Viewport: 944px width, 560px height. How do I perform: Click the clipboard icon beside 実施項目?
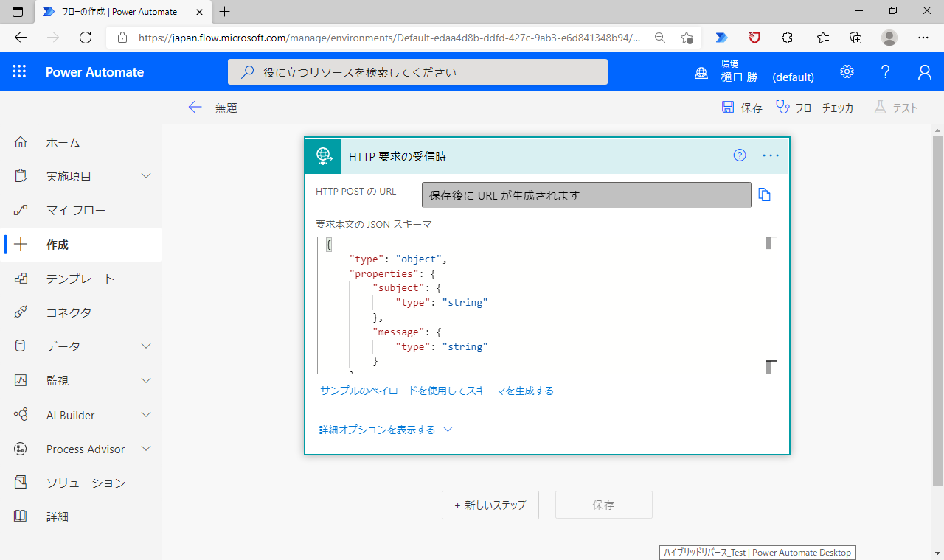(21, 176)
